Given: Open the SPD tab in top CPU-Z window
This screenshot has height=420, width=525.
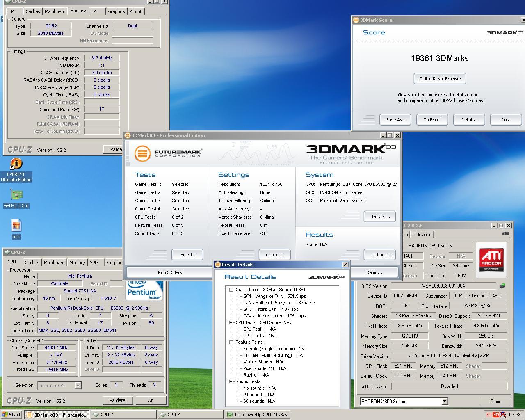Looking at the screenshot, I should click(95, 11).
